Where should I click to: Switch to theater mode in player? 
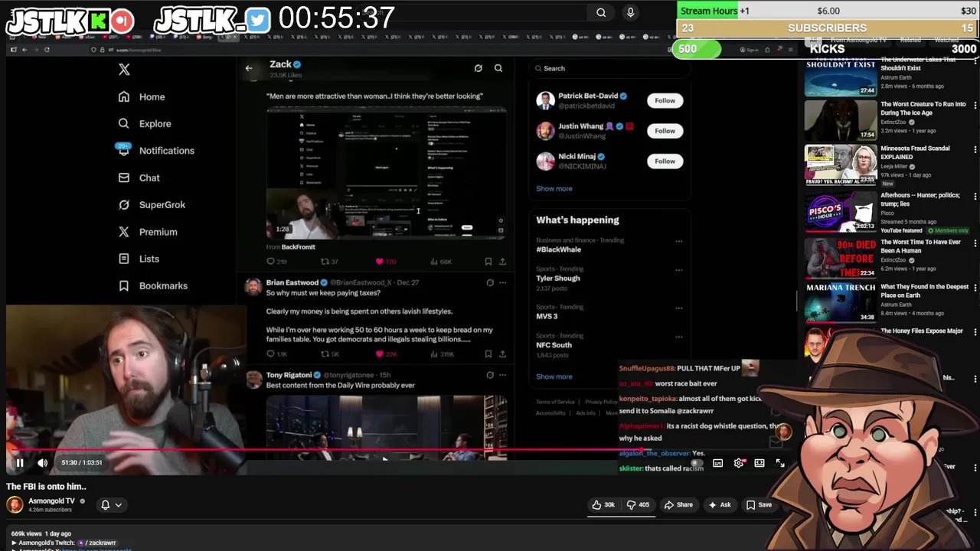pos(759,463)
